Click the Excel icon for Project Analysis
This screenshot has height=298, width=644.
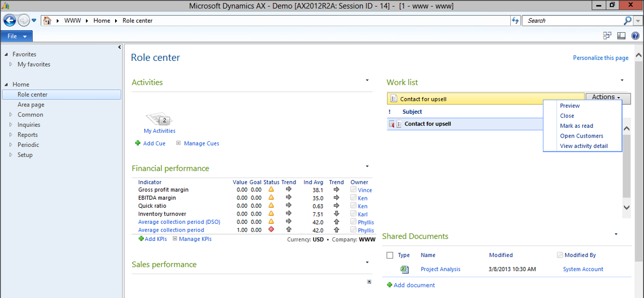click(x=404, y=269)
